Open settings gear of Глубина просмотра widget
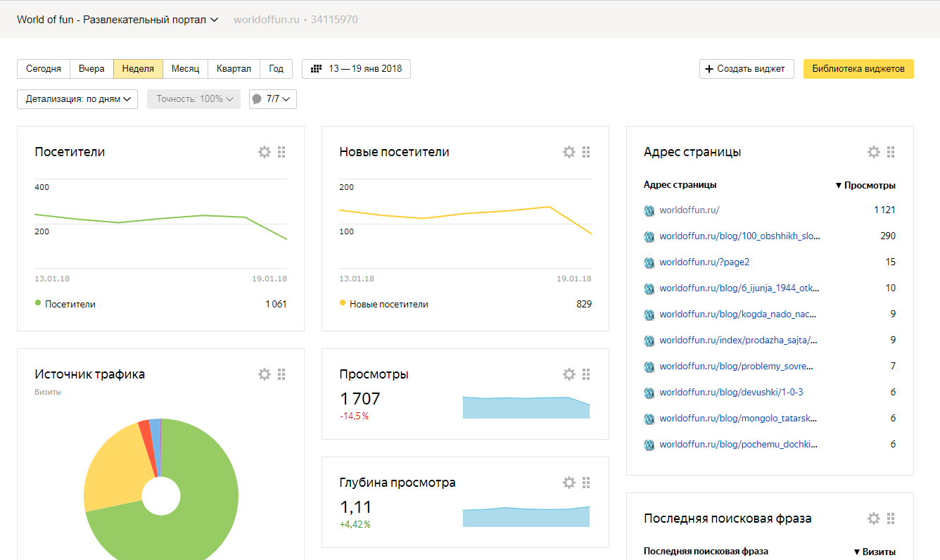This screenshot has width=940, height=560. click(x=569, y=483)
